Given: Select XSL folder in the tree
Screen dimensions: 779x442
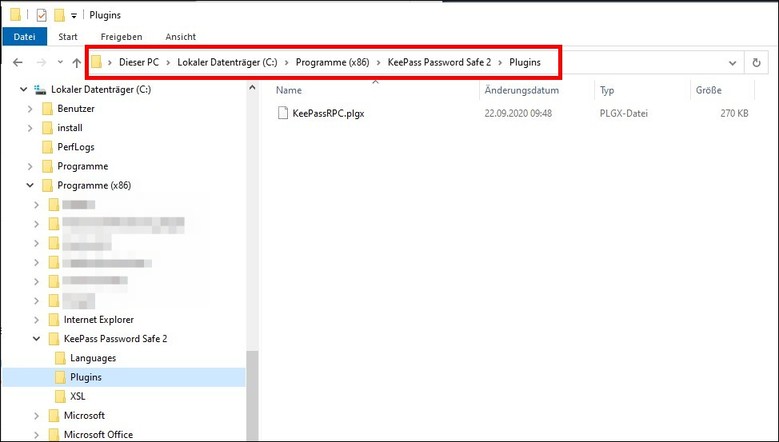Looking at the screenshot, I should point(78,396).
